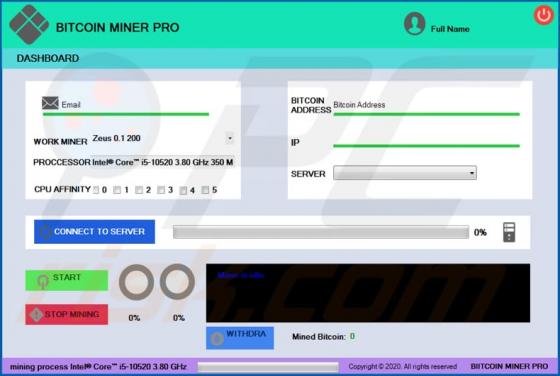Viewport: 560px width, 376px height.
Task: Open the Work Miner dropdown arrow
Action: coord(230,138)
